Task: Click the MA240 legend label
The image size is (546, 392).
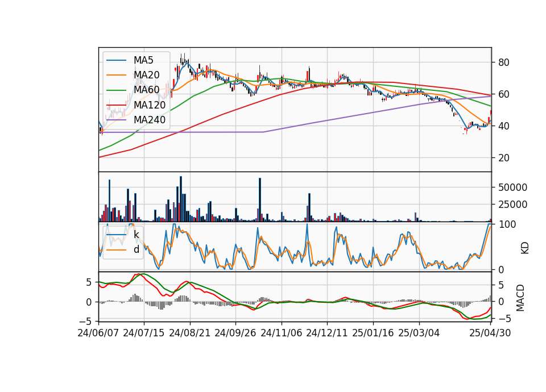Action: [x=150, y=120]
